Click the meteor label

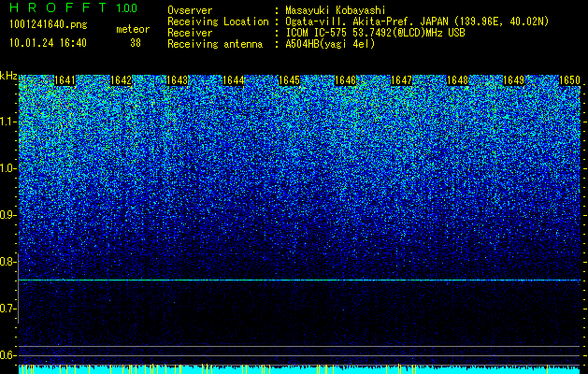click(133, 29)
